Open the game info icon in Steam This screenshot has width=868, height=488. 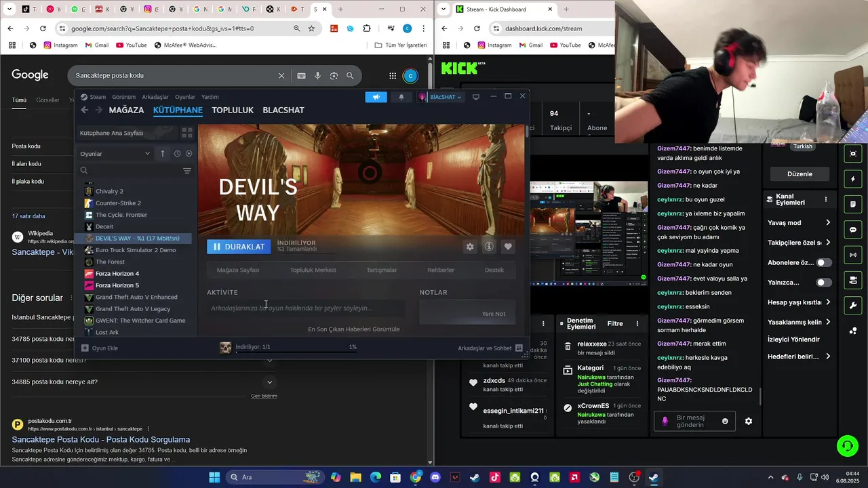[489, 247]
